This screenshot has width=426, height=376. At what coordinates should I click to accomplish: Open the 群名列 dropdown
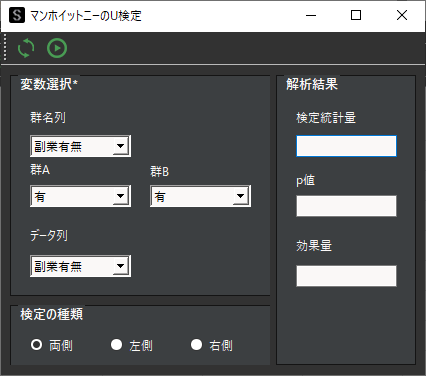tap(80, 146)
